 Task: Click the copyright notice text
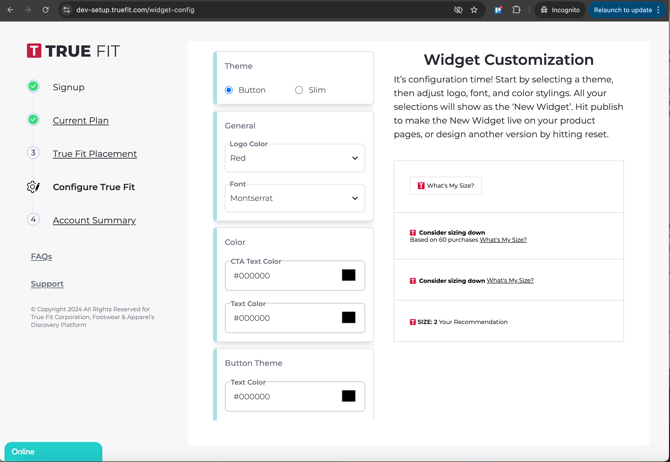(92, 317)
